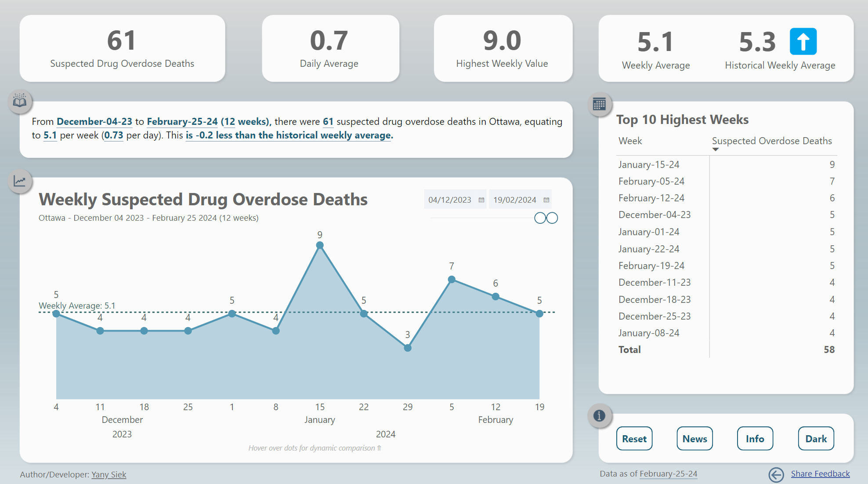868x484 pixels.
Task: Open end date calendar picker icon
Action: point(546,200)
